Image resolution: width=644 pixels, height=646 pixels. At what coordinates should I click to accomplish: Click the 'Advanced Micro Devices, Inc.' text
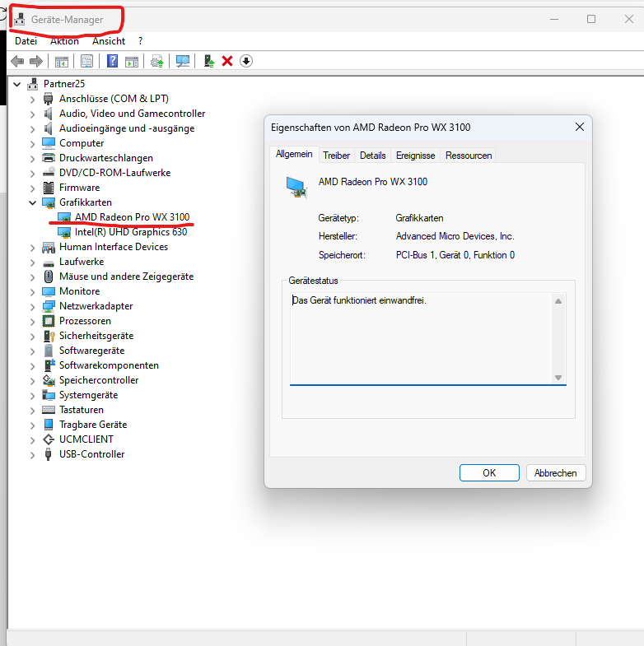point(455,236)
